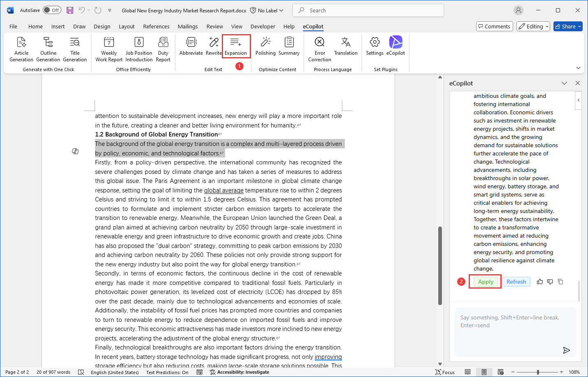Image resolution: width=588 pixels, height=377 pixels.
Task: Open the References tab
Action: 156,26
